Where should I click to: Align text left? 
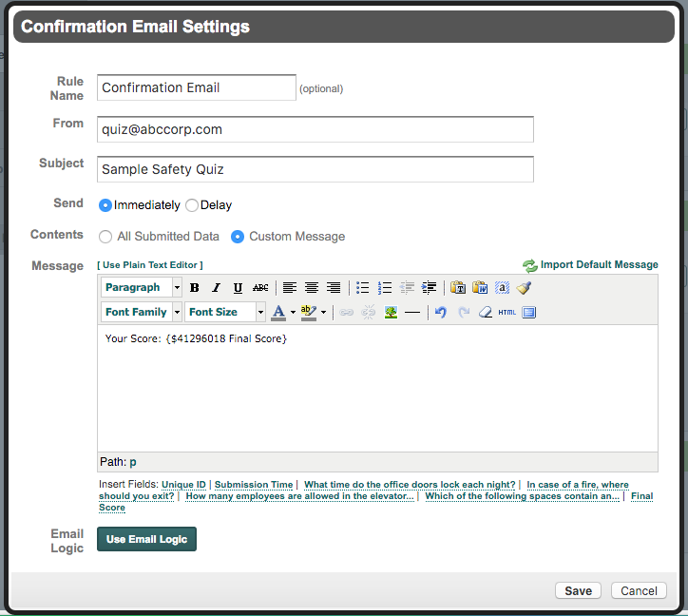click(x=290, y=288)
